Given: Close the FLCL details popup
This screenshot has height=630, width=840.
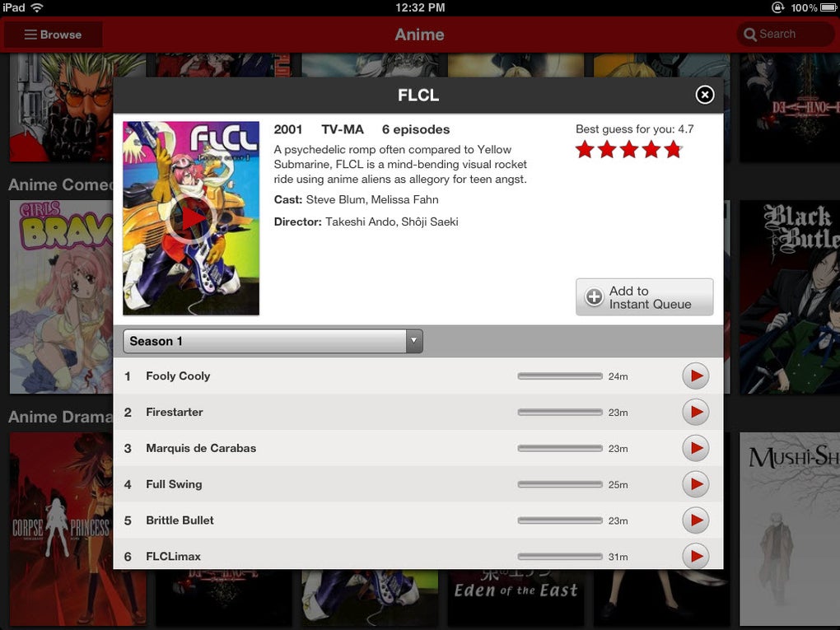Looking at the screenshot, I should tap(705, 95).
